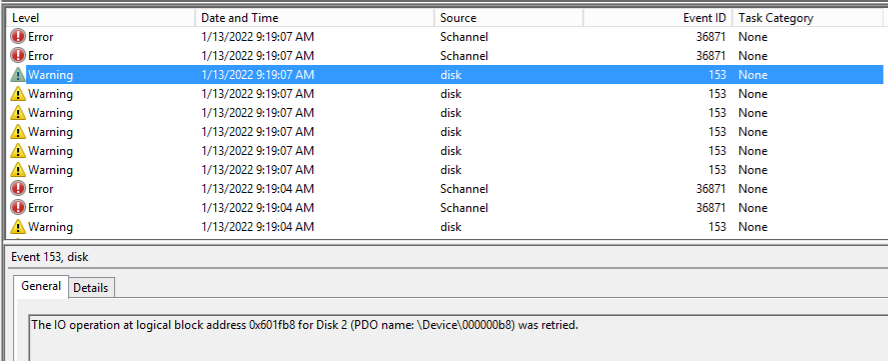
Task: Click the error icon in the first 9:19:04 AM Schannel row
Action: tap(18, 189)
